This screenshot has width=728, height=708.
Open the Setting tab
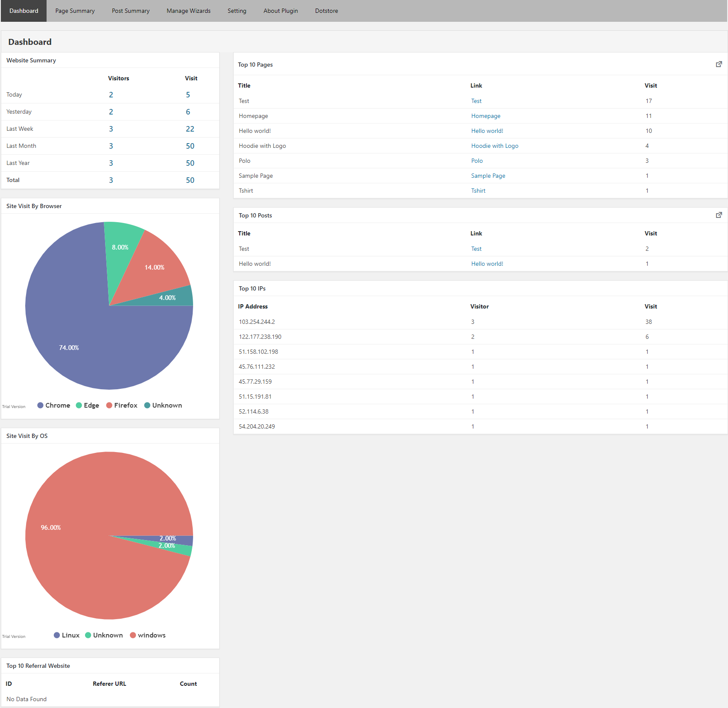coord(237,11)
